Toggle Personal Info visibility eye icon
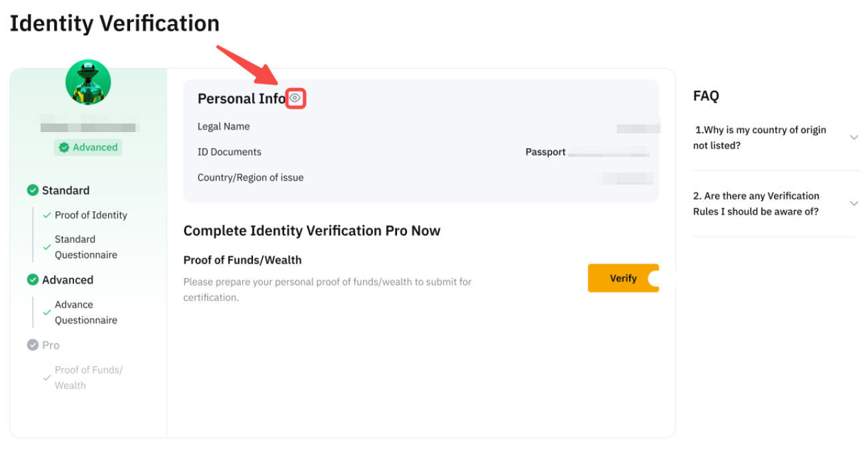 pos(296,99)
